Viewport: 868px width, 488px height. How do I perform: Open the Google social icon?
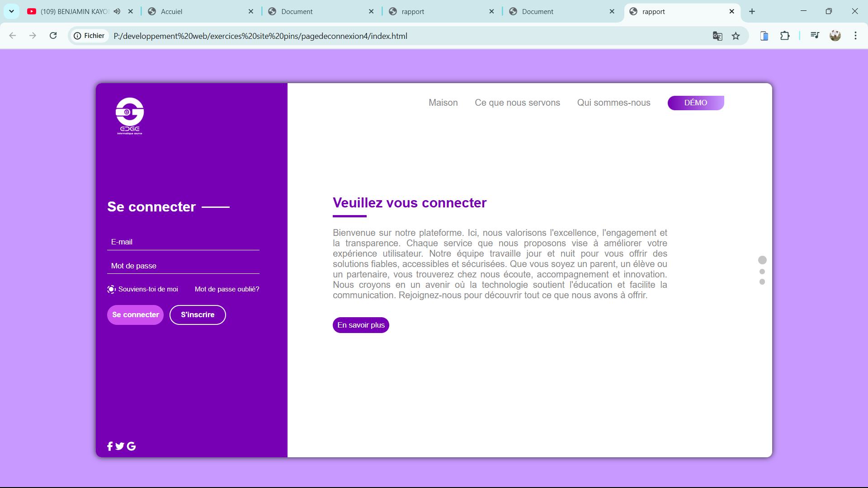(131, 446)
